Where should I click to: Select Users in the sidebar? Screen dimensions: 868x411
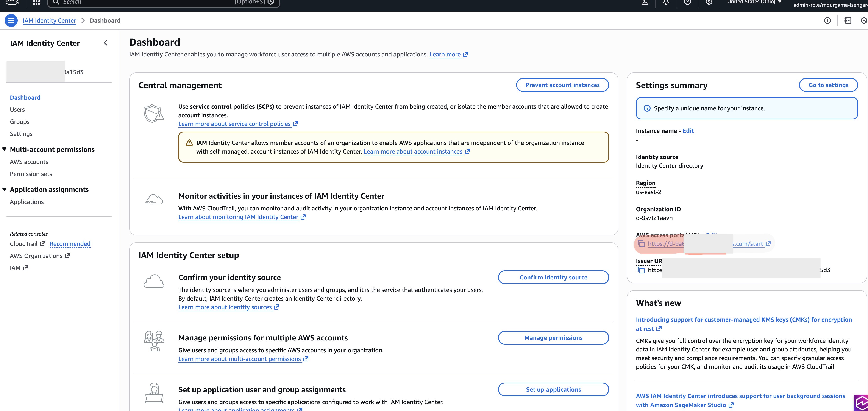(17, 109)
